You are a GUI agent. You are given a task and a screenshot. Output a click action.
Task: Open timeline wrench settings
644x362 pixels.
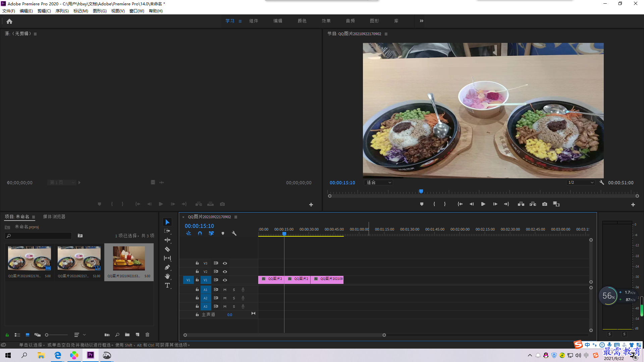click(x=234, y=233)
